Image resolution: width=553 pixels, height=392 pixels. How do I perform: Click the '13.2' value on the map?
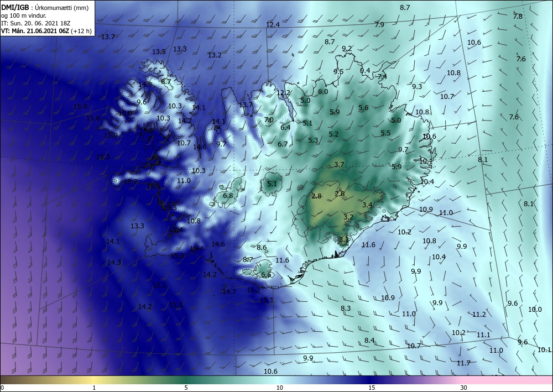[x=215, y=55]
